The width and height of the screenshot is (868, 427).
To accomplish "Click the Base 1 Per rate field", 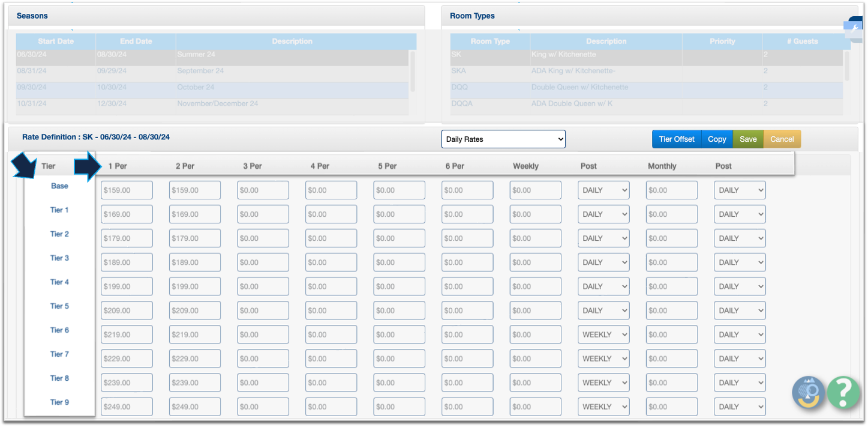I will pyautogui.click(x=127, y=190).
